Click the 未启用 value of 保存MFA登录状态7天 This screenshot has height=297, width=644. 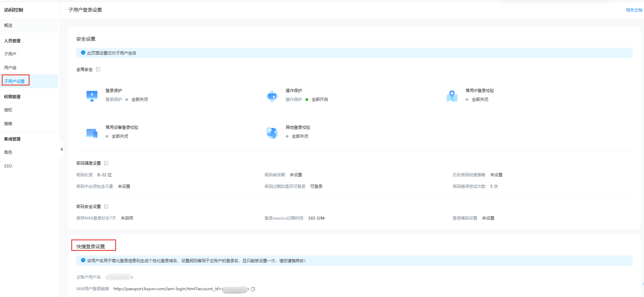[127, 218]
